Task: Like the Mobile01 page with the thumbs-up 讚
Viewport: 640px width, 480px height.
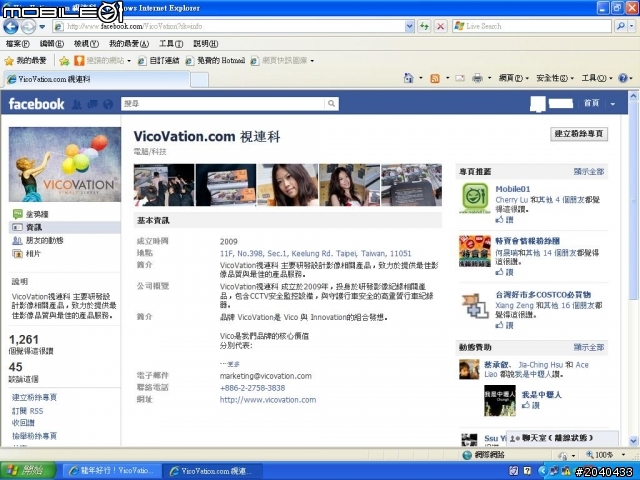Action: 504,220
